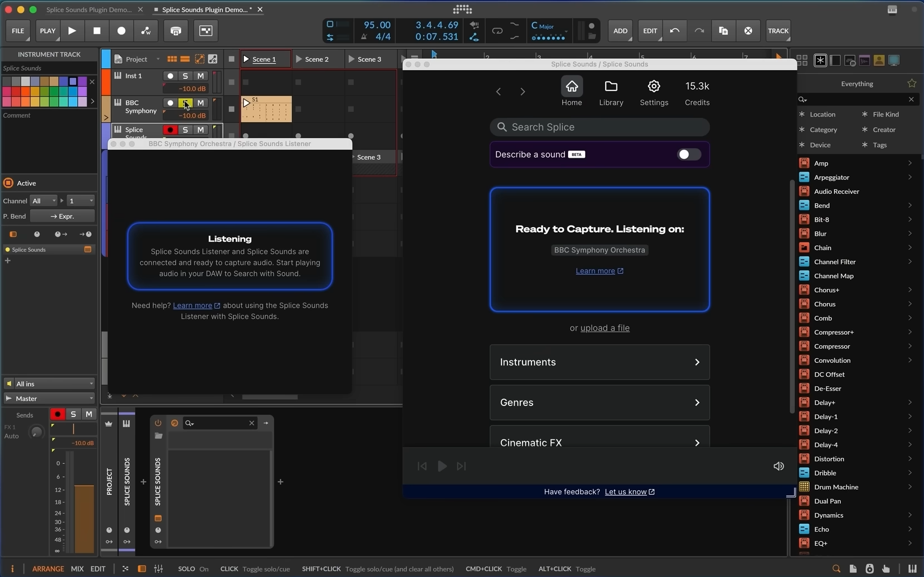Click the Let us know feedback link

(x=630, y=492)
